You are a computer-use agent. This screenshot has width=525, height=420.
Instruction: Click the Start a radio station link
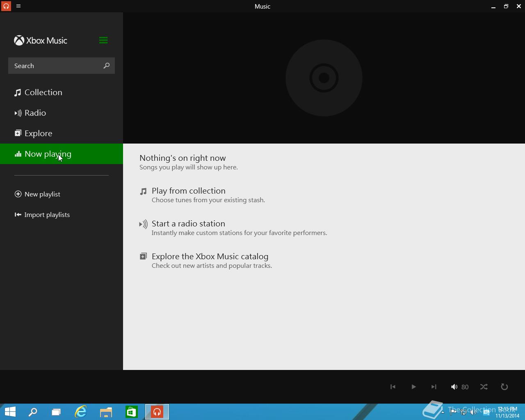pyautogui.click(x=188, y=224)
